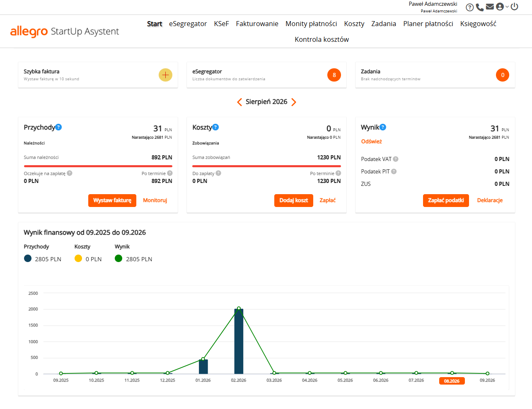Click the Wystaw fakturę button
532x409 pixels.
[x=112, y=200]
